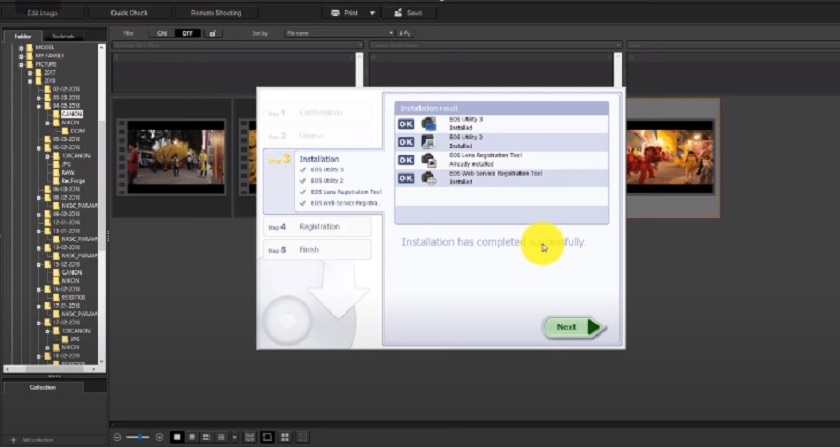
Task: Select multi-image layout icon
Action: coord(285,437)
